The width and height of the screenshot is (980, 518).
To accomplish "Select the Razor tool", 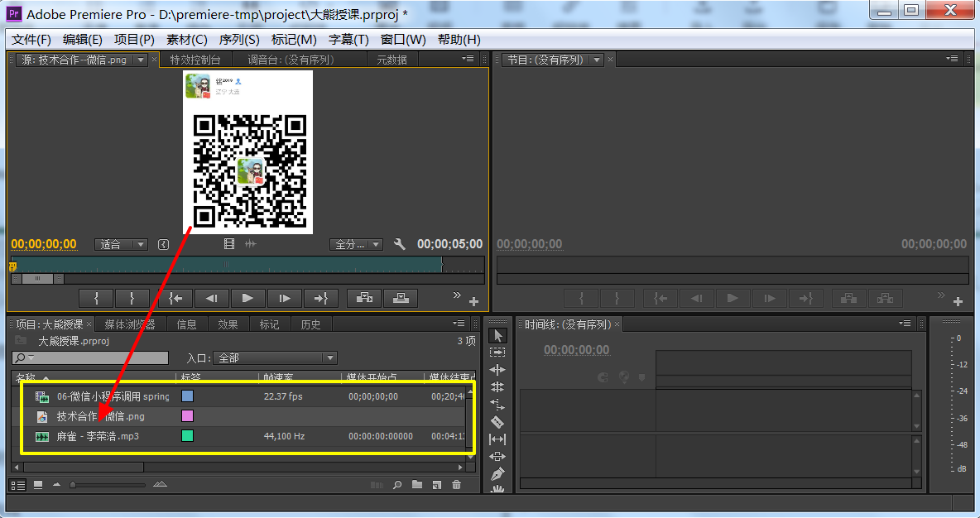I will click(x=497, y=422).
